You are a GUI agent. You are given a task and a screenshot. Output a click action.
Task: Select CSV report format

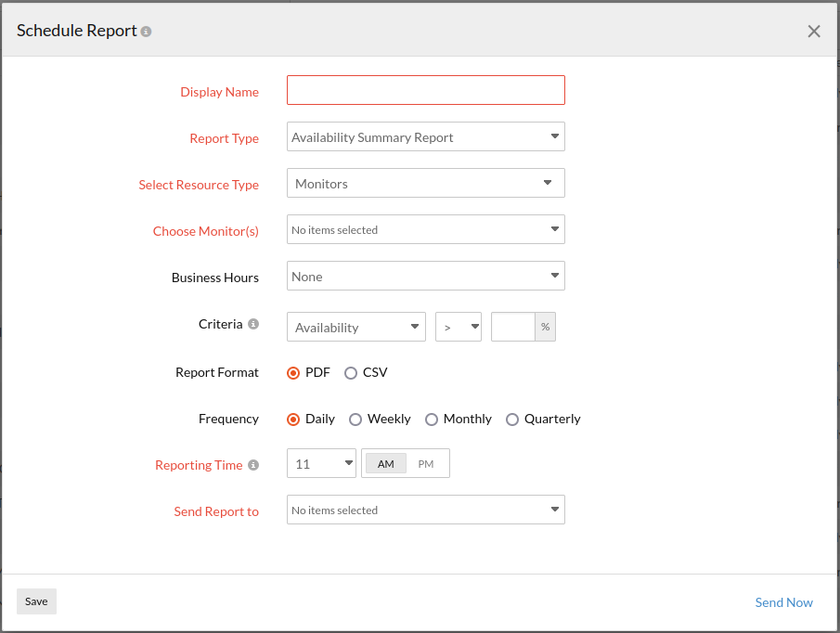tap(350, 373)
